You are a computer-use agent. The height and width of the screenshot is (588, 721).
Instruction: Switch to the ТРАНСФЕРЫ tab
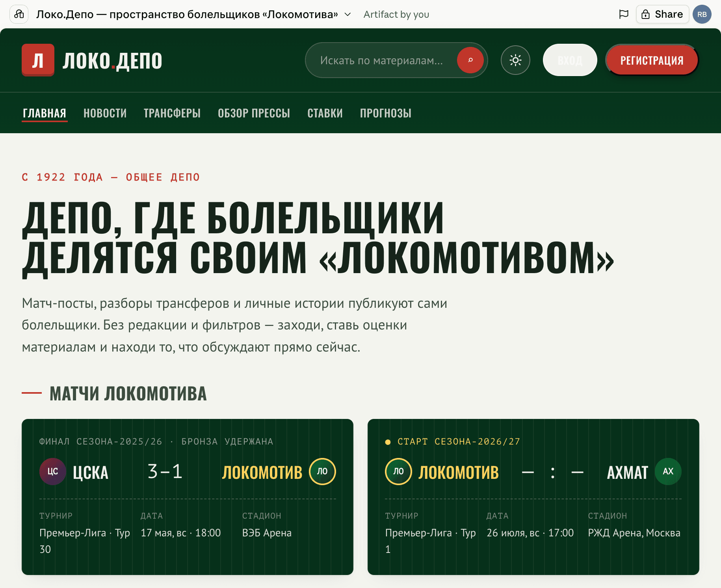pyautogui.click(x=172, y=114)
